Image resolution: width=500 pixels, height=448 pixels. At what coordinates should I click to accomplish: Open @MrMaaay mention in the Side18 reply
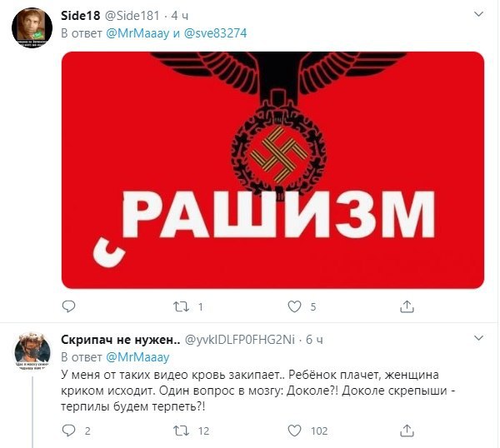tap(137, 33)
